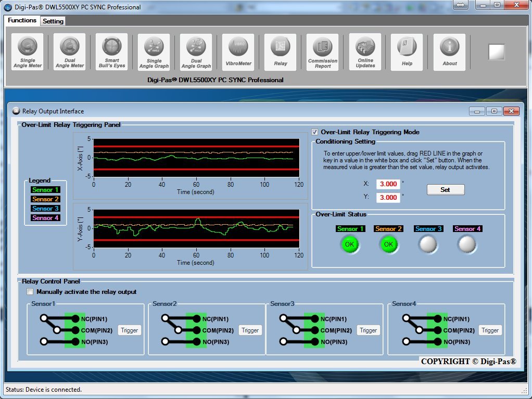Open the Commission Report
532x399 pixels.
point(323,52)
